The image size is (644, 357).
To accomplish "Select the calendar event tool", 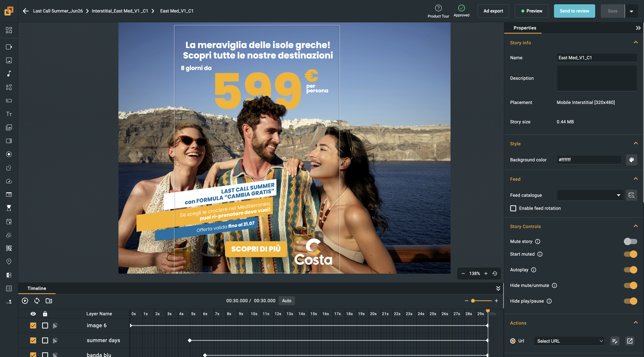I will tap(9, 221).
